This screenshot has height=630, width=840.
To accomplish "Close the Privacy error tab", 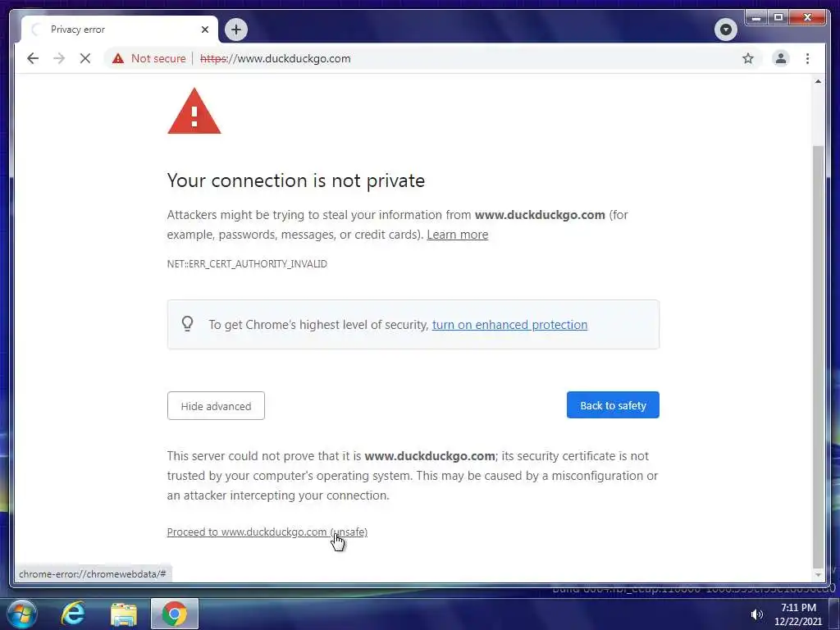I will coord(204,30).
